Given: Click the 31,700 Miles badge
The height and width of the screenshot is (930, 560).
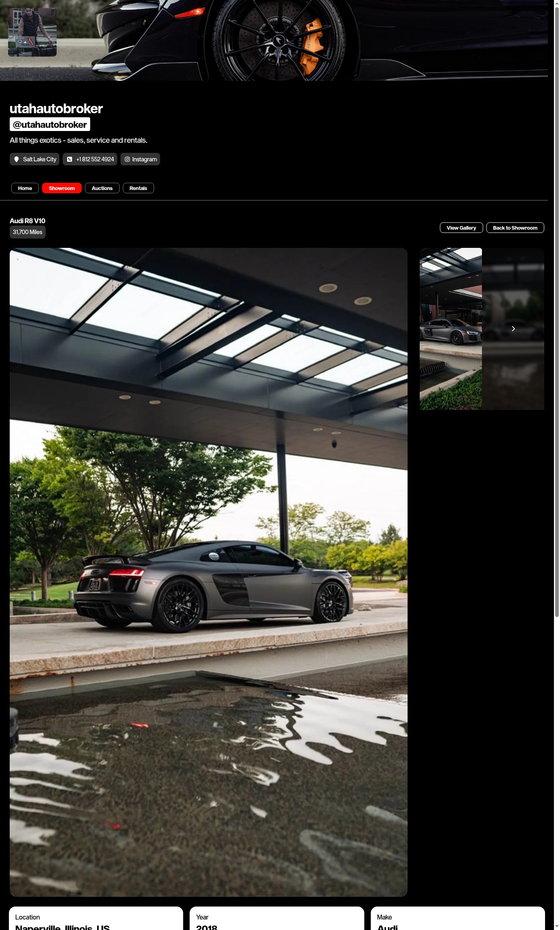Looking at the screenshot, I should 27,232.
